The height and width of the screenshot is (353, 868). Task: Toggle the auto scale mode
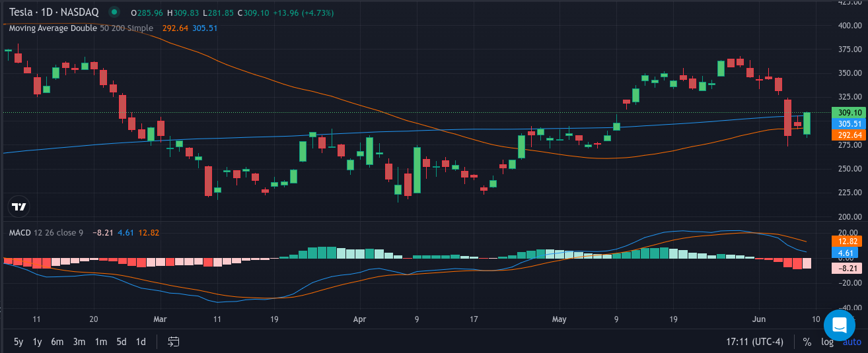(x=851, y=342)
